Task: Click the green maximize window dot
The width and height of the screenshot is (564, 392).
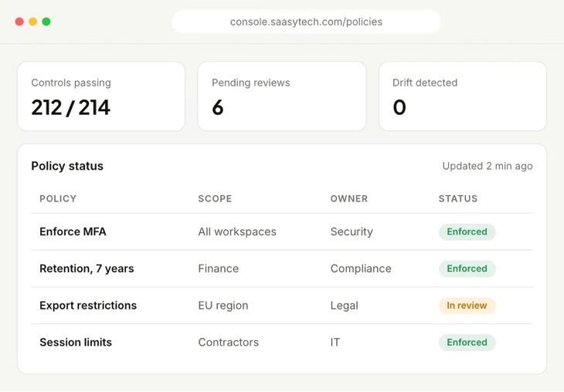Action: pos(46,22)
